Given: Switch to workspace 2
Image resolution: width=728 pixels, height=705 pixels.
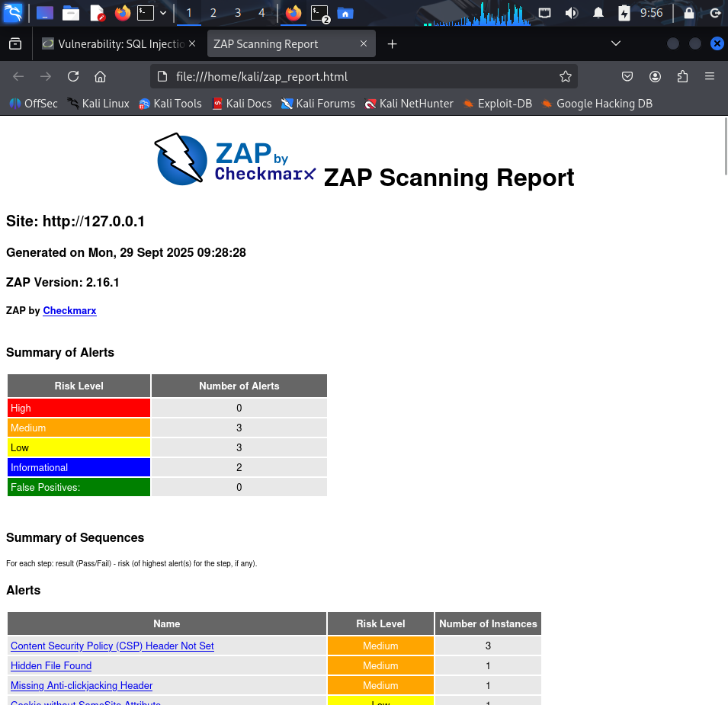Looking at the screenshot, I should (213, 13).
